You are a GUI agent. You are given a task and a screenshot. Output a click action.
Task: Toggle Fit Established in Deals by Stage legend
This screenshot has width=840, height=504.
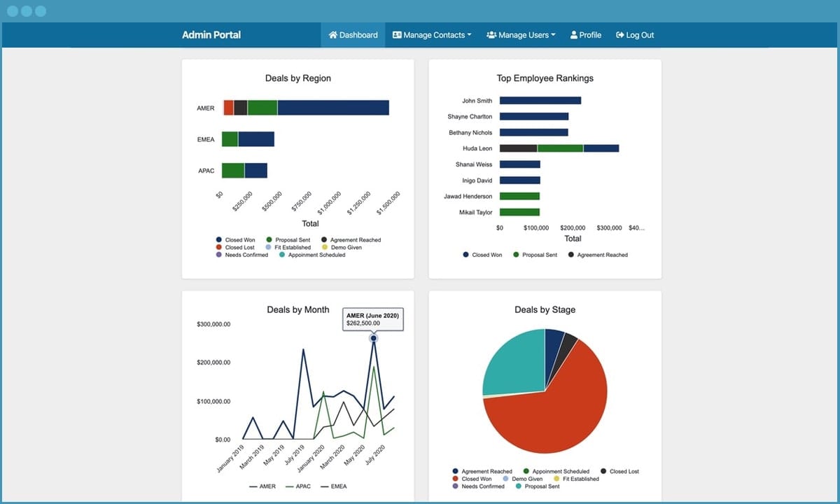pyautogui.click(x=576, y=479)
